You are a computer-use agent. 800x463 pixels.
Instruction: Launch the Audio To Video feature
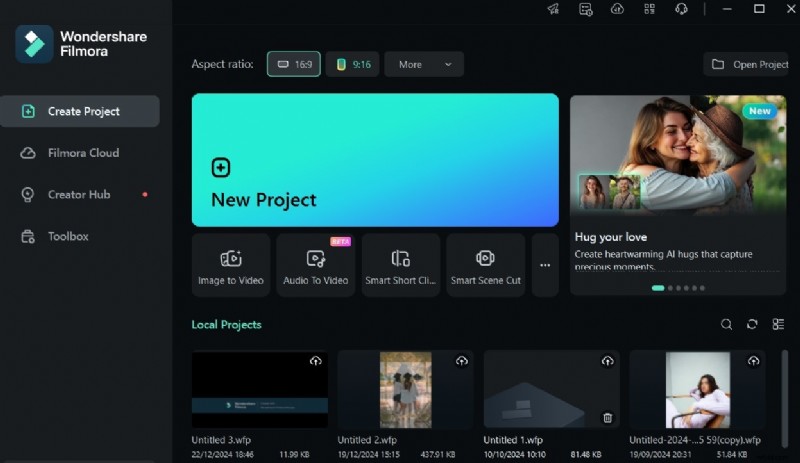316,265
